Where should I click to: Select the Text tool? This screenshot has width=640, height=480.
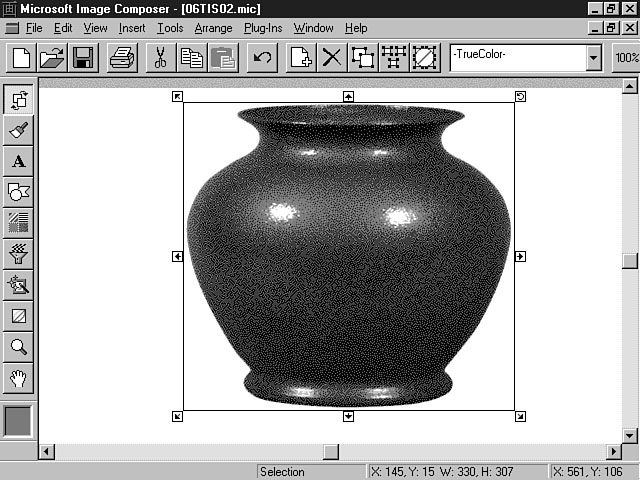tap(19, 161)
